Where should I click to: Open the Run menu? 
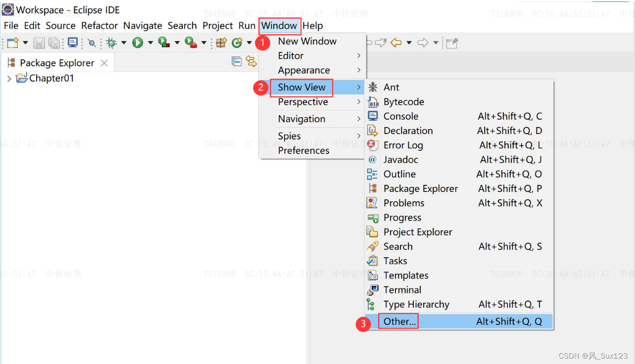click(247, 26)
